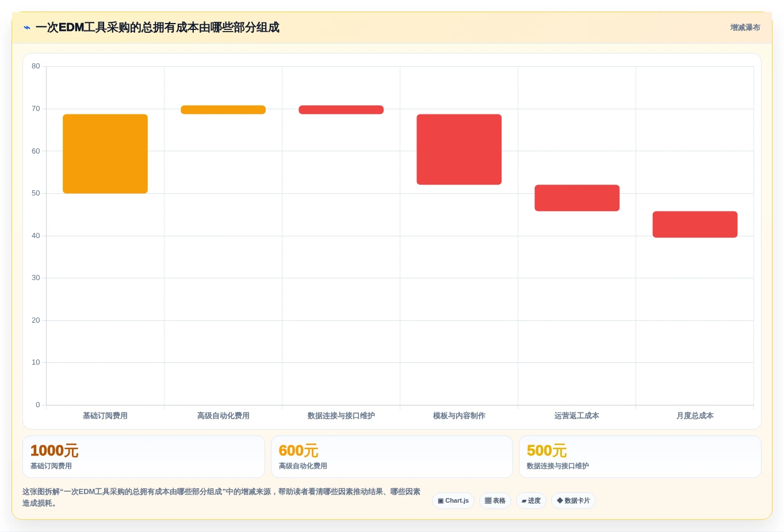Click the x-axis label 高级自动化费用
The image size is (784, 532).
223,416
